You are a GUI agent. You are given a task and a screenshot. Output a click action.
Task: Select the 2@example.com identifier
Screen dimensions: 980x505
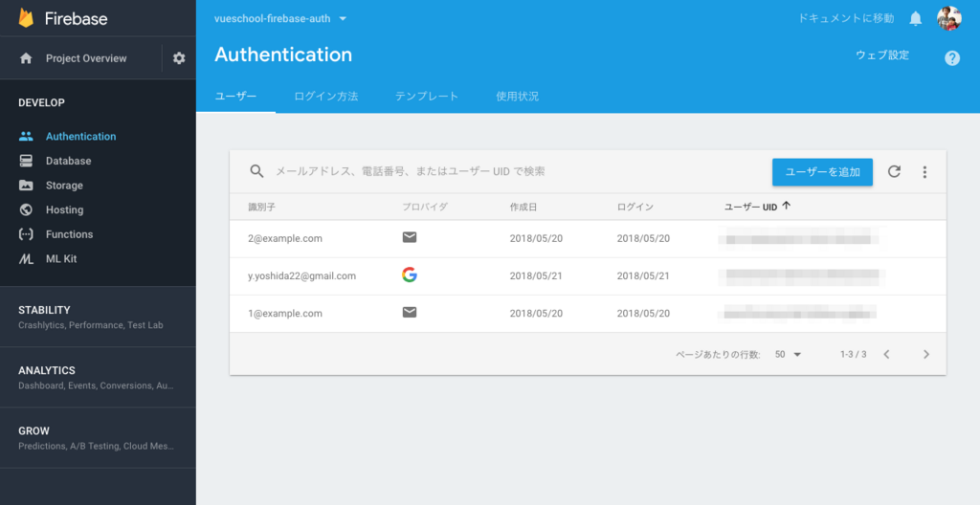pos(285,238)
